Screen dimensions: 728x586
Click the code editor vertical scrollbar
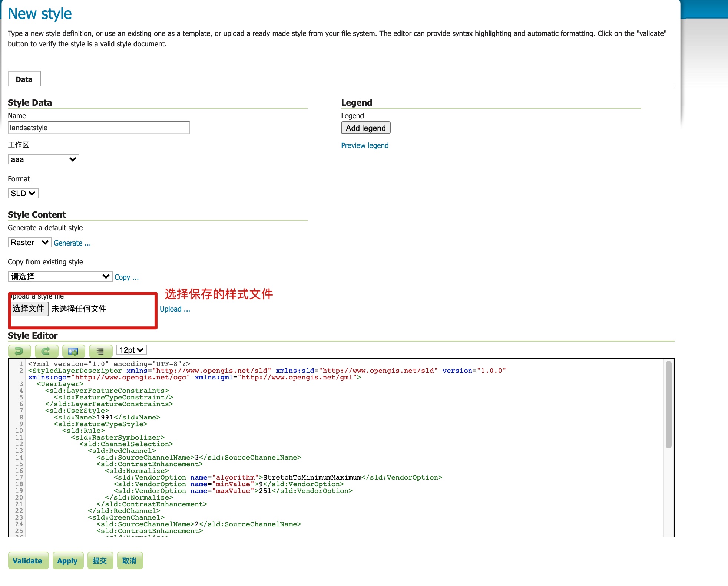(x=668, y=404)
